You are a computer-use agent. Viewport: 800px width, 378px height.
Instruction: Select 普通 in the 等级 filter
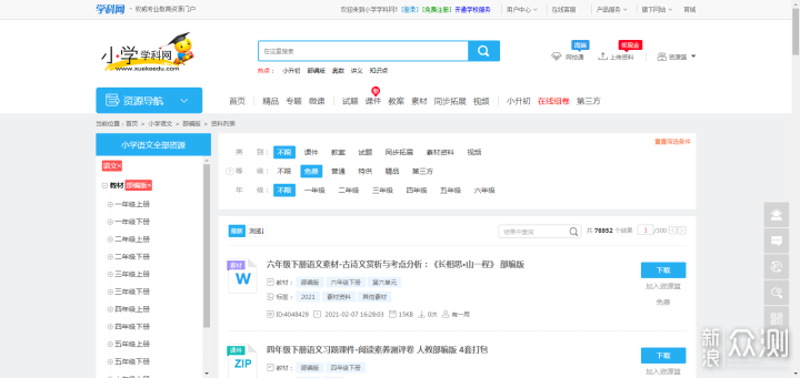338,171
